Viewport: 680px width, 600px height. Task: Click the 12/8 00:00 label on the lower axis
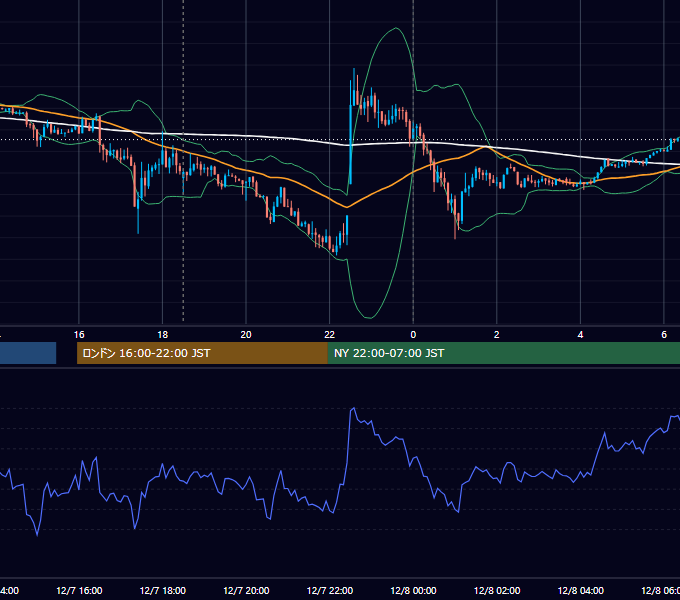click(x=413, y=590)
